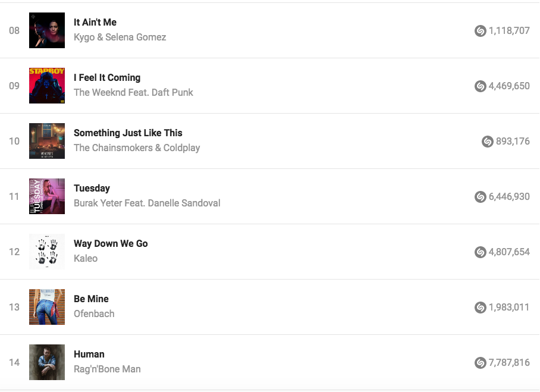This screenshot has width=540, height=392.
Task: Open artist Kygo & Selena Gomez
Action: pyautogui.click(x=120, y=37)
